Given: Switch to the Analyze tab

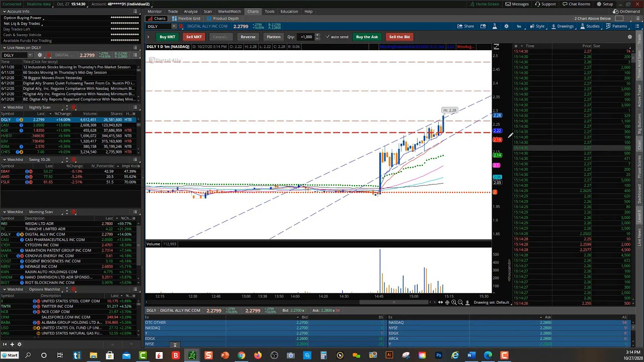Looking at the screenshot, I should coord(191,11).
